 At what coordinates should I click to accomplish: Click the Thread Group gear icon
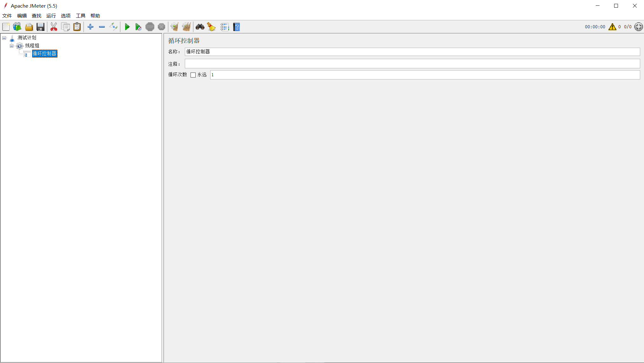tap(20, 46)
